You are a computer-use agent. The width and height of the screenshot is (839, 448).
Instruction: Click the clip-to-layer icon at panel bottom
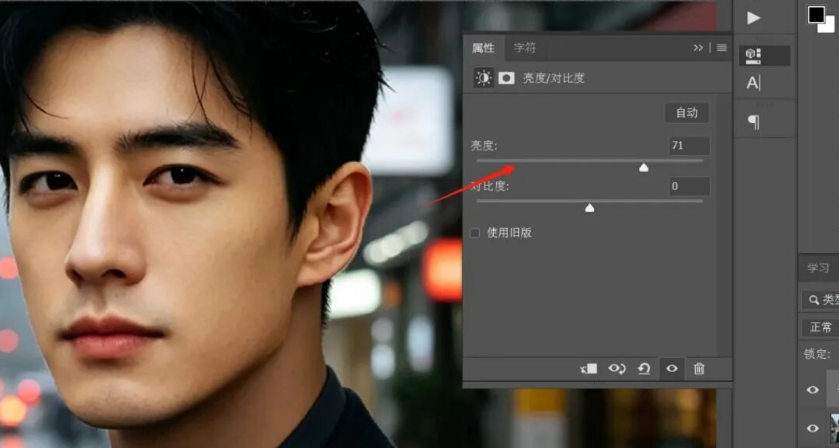pos(589,369)
